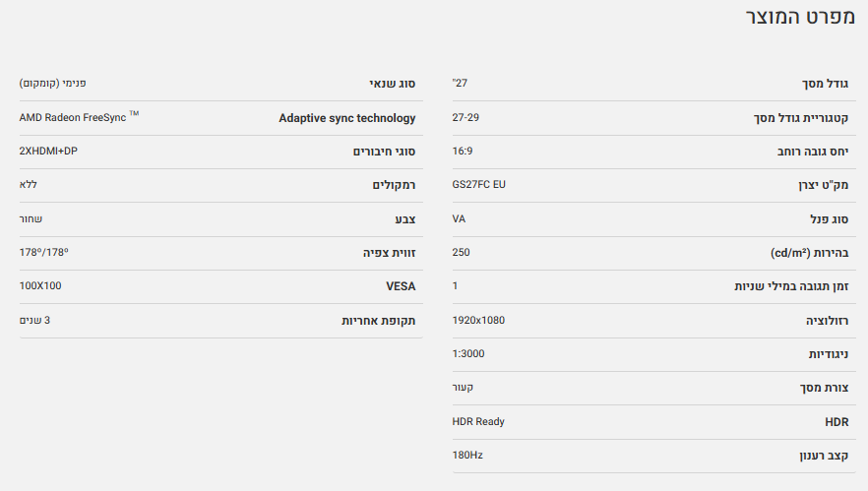
Task: Click the "גודל מסך" spec label
Action: 822,85
